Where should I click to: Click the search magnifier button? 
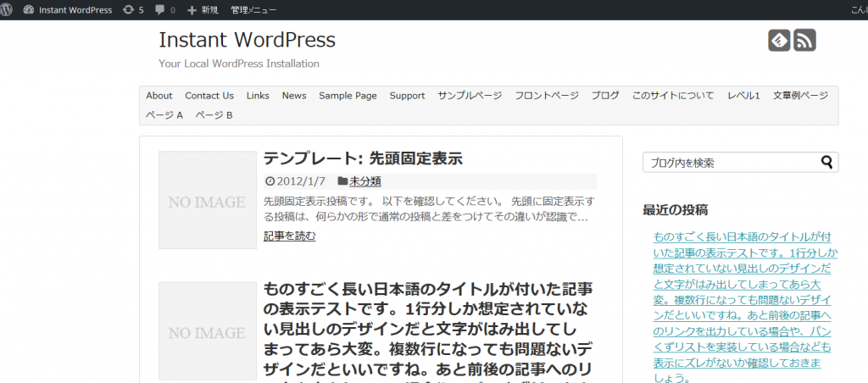[x=827, y=162]
